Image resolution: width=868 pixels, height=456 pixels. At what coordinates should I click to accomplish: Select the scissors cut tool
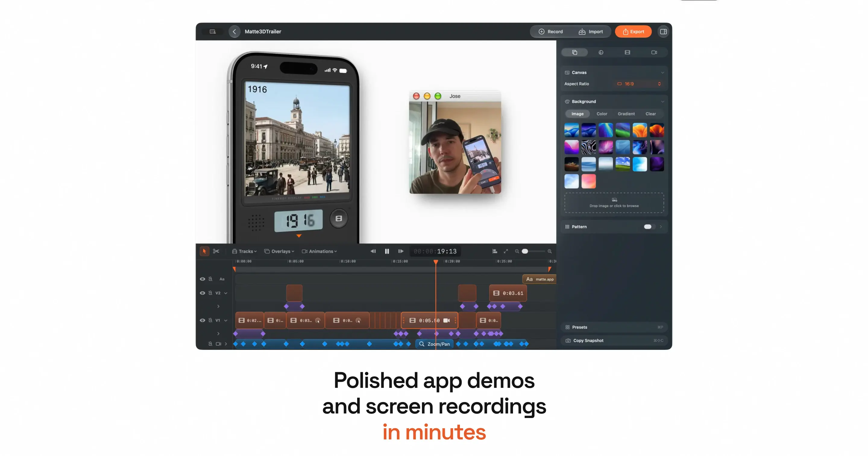pyautogui.click(x=216, y=251)
